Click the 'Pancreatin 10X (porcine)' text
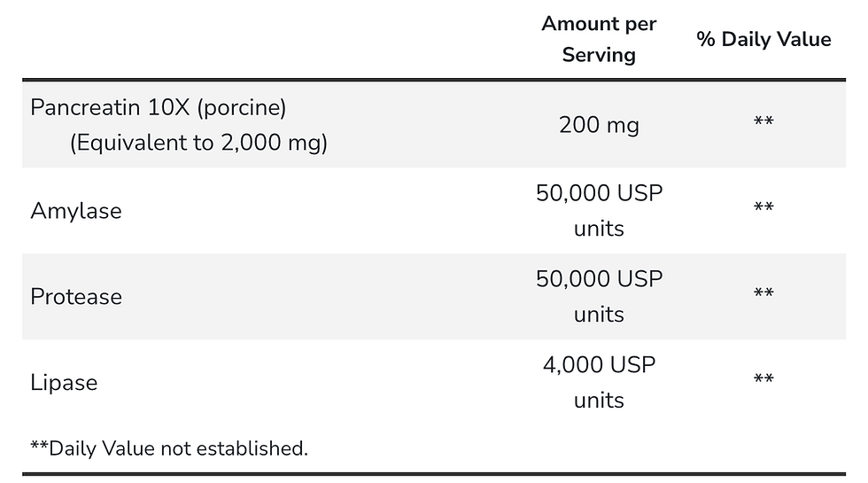 tap(159, 107)
